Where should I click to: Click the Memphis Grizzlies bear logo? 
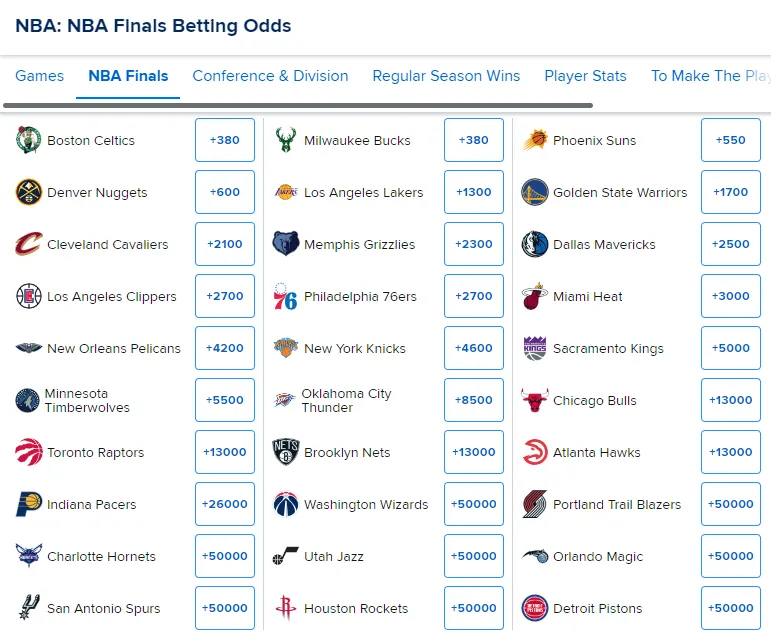pyautogui.click(x=286, y=244)
